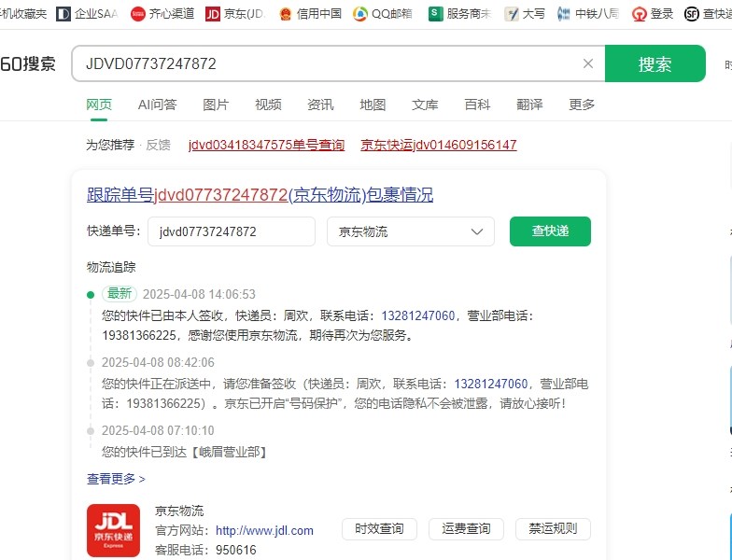Image resolution: width=732 pixels, height=560 pixels.
Task: Open the 登录 bookmark icon
Action: tap(639, 14)
